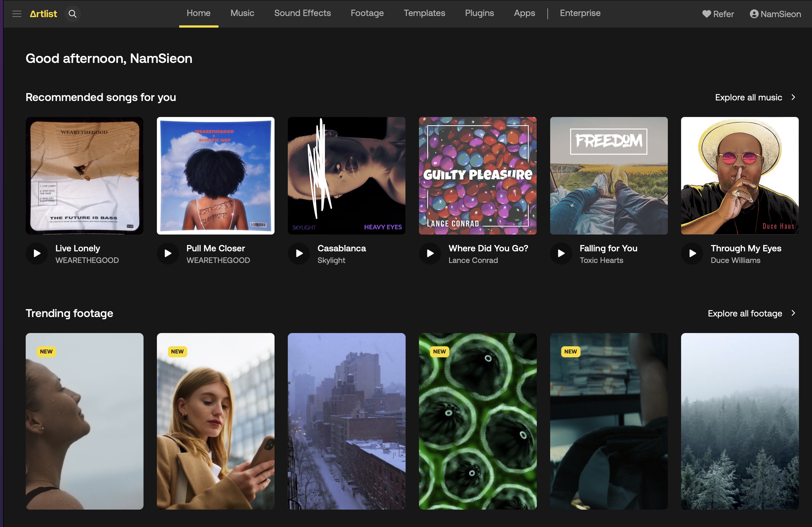
Task: Open the foggy forest footage thumbnail
Action: (739, 421)
